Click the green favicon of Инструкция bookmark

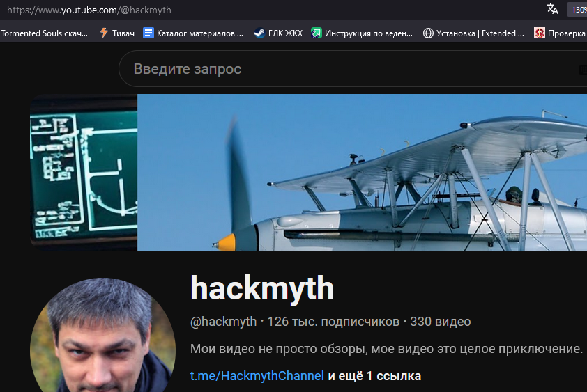point(317,33)
